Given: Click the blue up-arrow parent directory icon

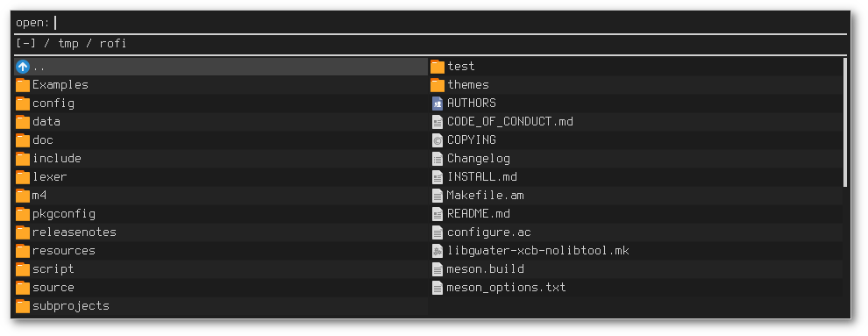Looking at the screenshot, I should (x=22, y=67).
